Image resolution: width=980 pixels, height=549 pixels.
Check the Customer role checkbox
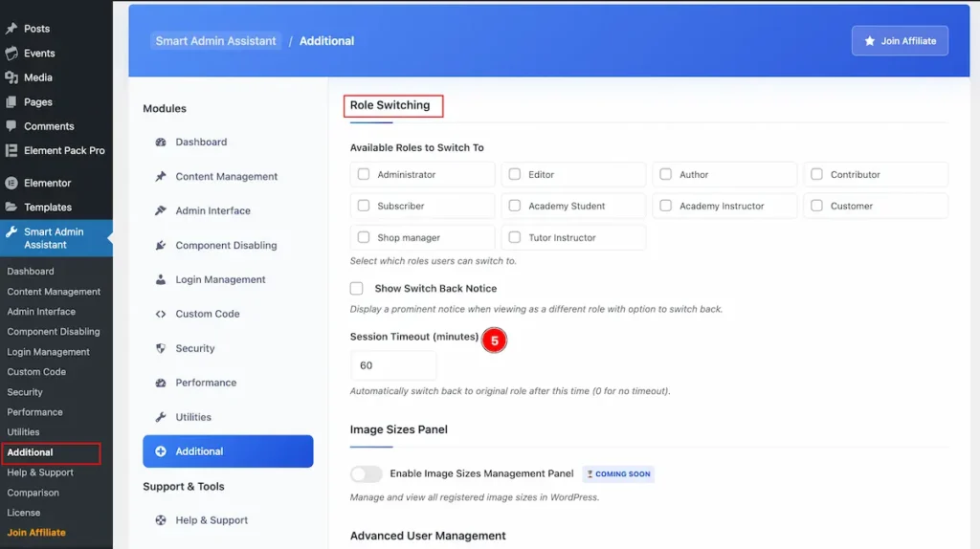point(816,206)
